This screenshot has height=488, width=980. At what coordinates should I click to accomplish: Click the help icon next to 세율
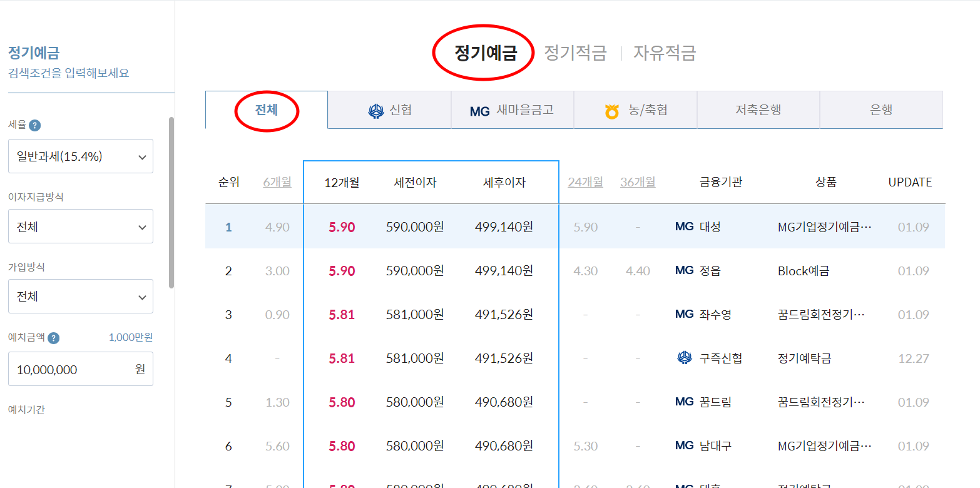click(35, 125)
